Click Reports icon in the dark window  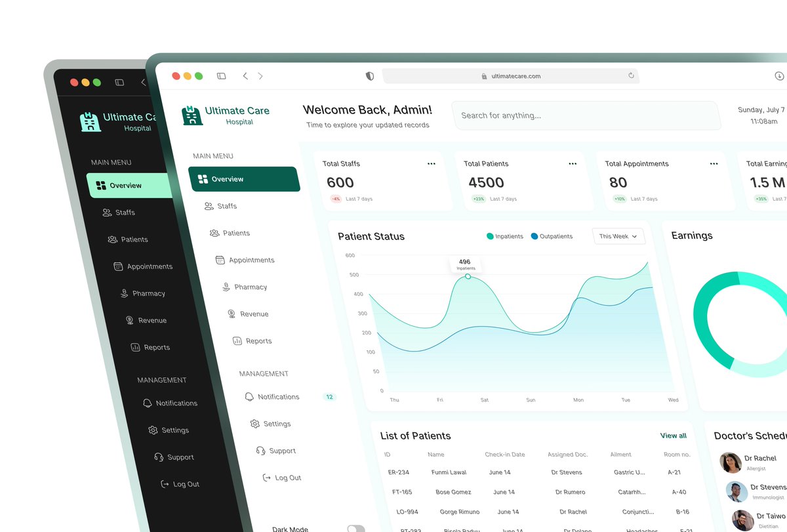135,347
